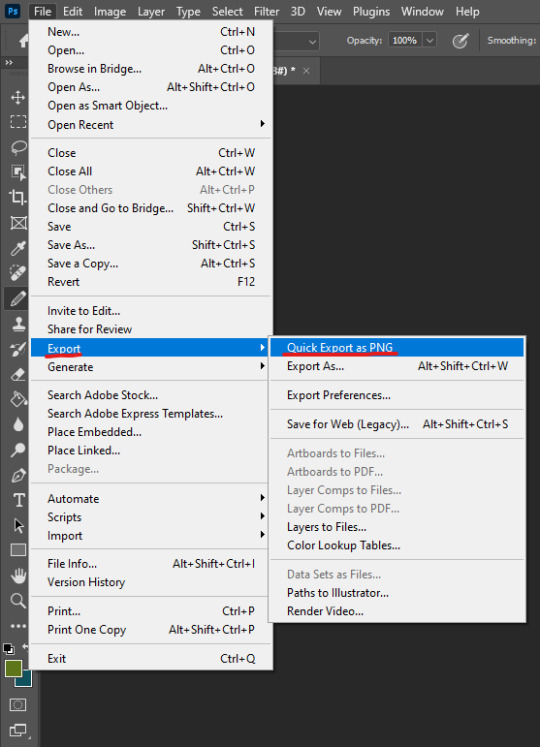540x747 pixels.
Task: Select the Frame tool
Action: coord(18,222)
